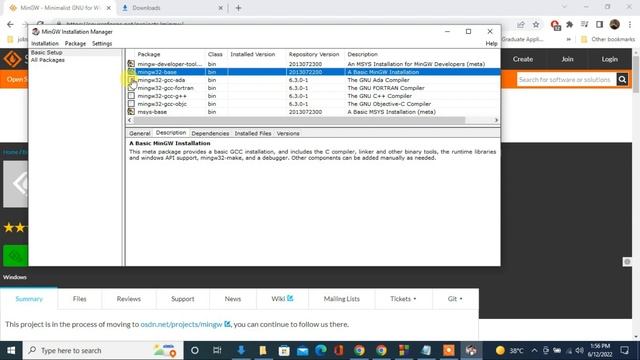Toggle the mingw32-gcc-ada package checkbox

point(131,80)
